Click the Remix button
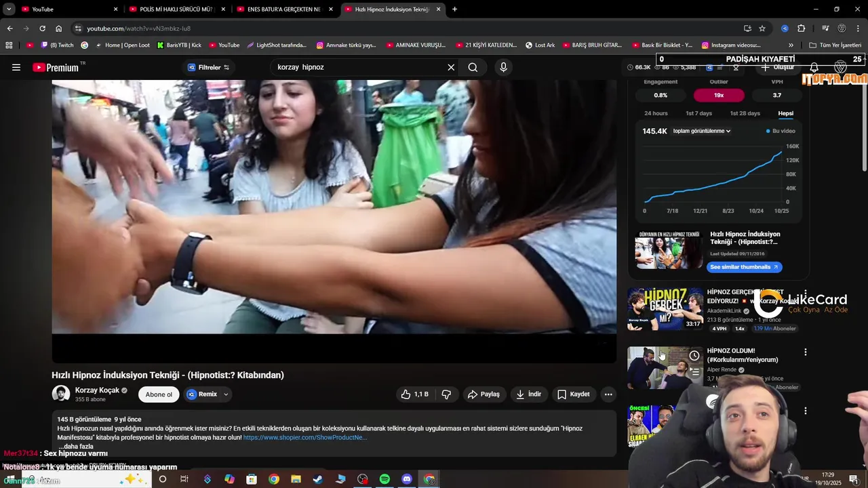 [x=202, y=394]
